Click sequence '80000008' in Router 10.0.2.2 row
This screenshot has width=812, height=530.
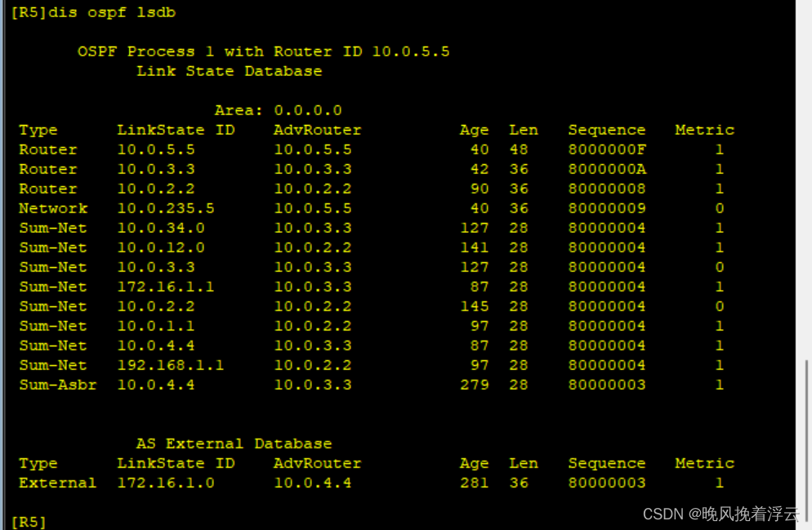607,189
